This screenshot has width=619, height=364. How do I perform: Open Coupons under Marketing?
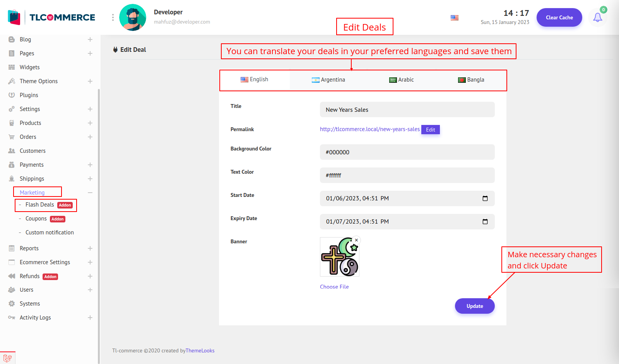click(x=36, y=219)
